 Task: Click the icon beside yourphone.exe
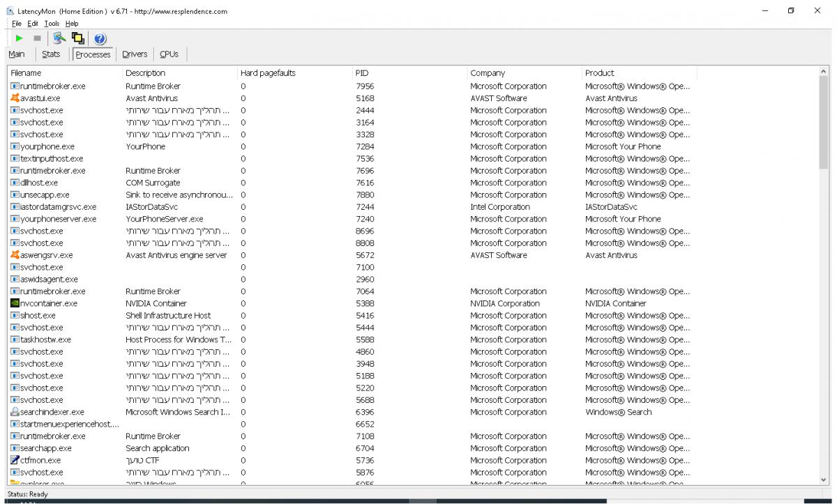point(15,146)
